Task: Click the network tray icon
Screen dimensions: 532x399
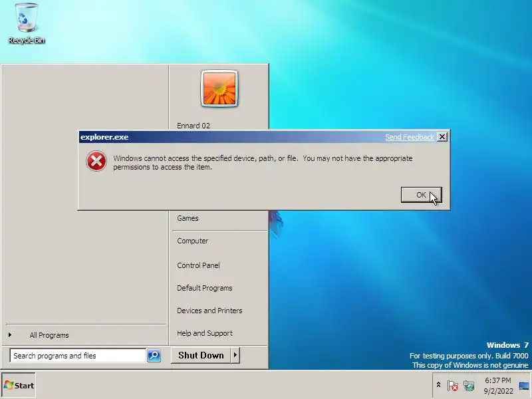Action: click(x=469, y=386)
